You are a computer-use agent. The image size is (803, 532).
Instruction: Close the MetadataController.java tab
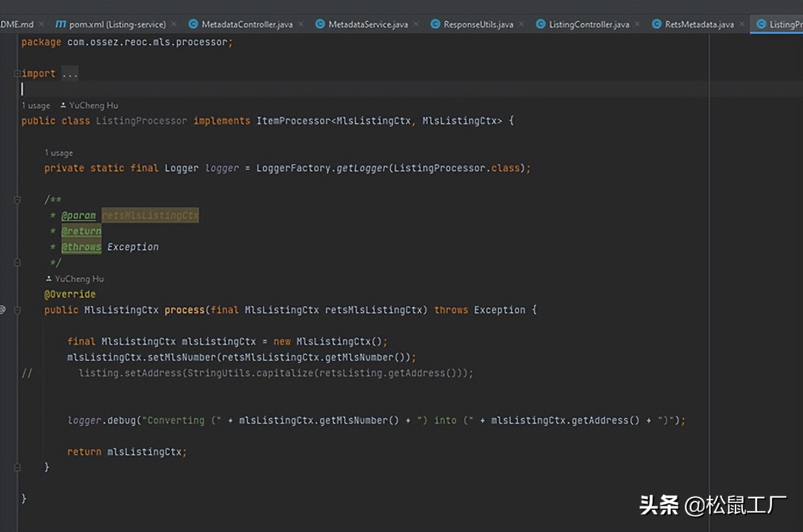pos(301,24)
